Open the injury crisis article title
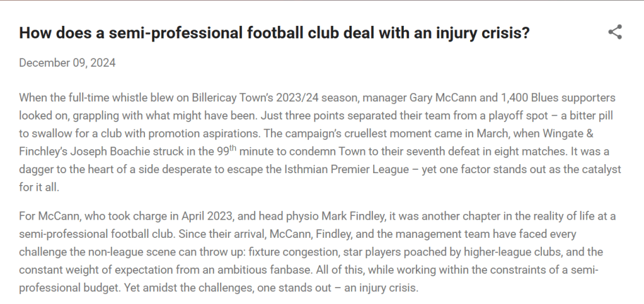The height and width of the screenshot is (304, 644). click(x=274, y=33)
